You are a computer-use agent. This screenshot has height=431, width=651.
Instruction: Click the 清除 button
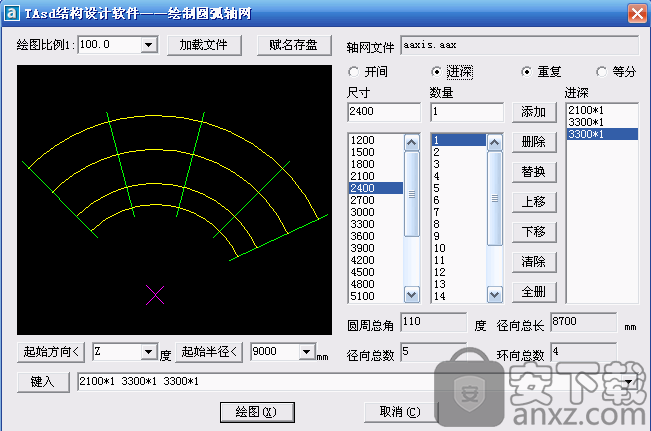point(534,262)
